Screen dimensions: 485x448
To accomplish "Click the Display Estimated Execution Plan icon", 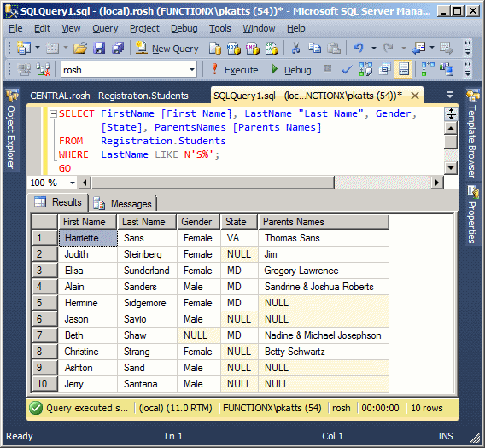I will (365, 70).
